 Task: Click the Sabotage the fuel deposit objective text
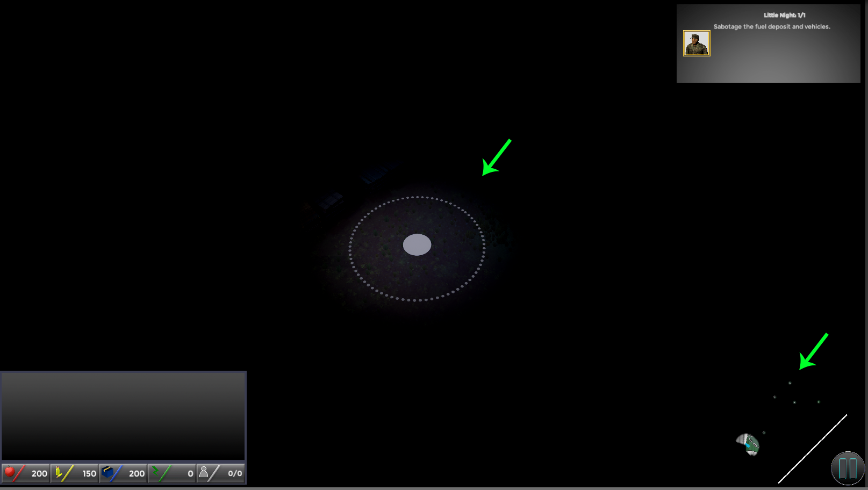coord(771,26)
